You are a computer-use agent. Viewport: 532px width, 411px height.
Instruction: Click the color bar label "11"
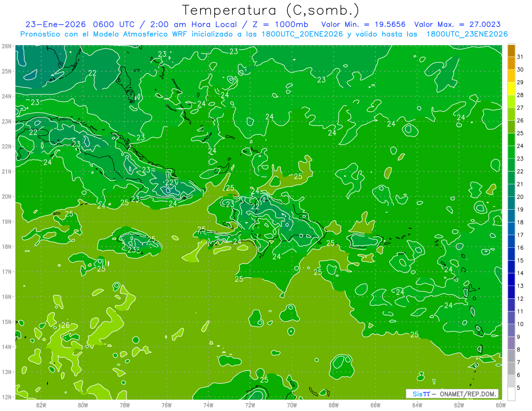tap(520, 311)
